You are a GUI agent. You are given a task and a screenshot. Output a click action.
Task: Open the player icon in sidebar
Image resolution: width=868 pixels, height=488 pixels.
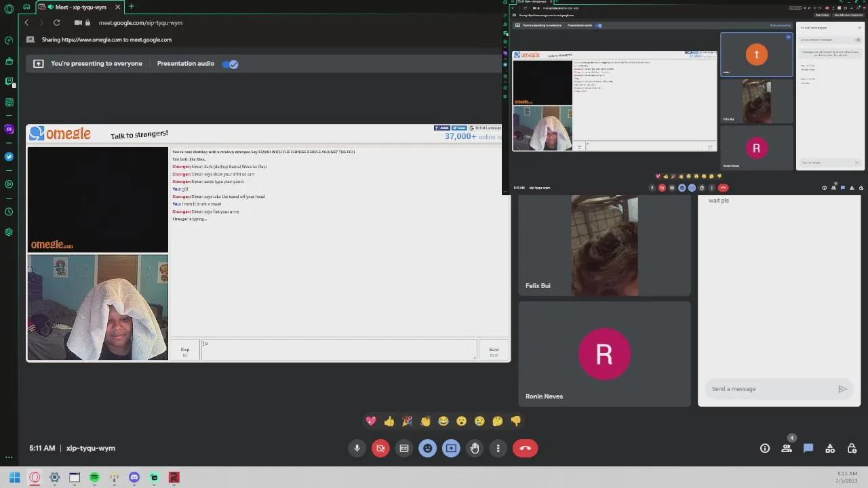(x=9, y=184)
